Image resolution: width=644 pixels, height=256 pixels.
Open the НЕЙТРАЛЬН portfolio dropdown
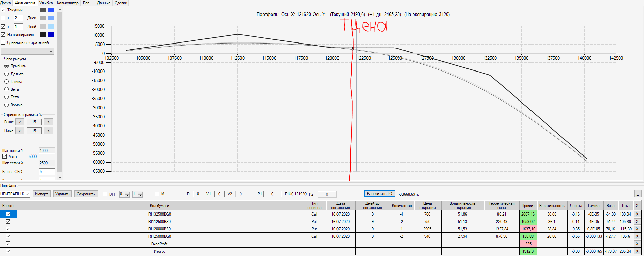(x=15, y=194)
